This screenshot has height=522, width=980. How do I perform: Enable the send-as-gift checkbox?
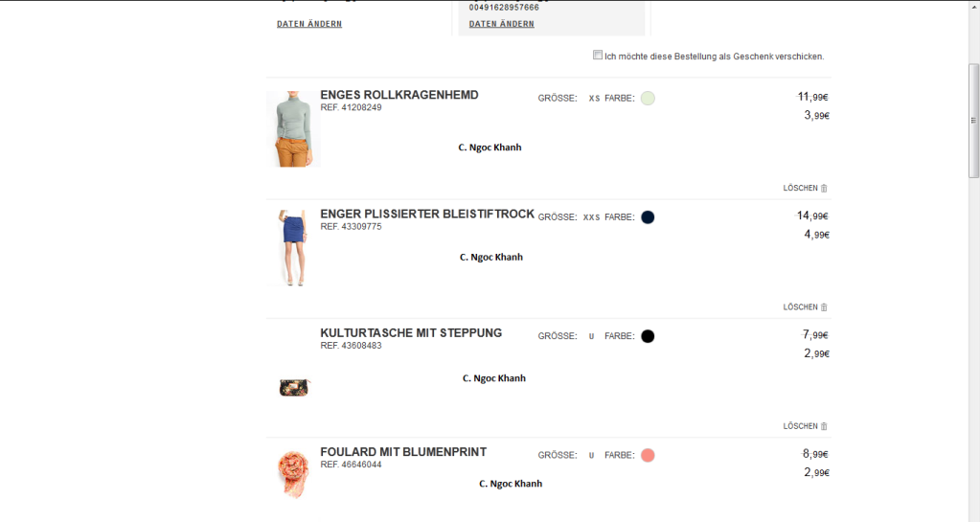(x=598, y=55)
